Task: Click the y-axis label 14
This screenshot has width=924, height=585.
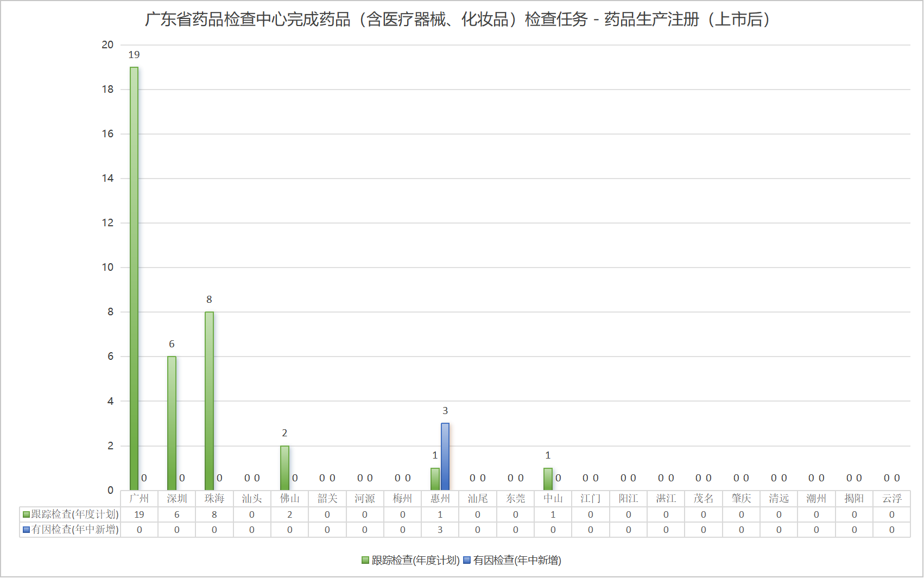Action: (x=107, y=178)
